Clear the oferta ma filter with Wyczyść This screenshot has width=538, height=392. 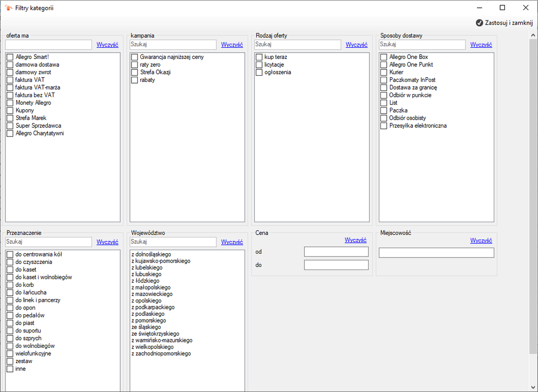tap(107, 45)
